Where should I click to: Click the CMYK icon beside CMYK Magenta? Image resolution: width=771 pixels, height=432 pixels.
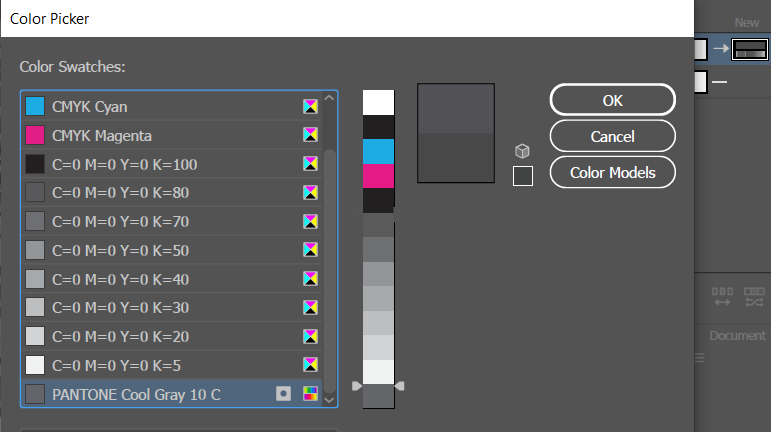(311, 135)
